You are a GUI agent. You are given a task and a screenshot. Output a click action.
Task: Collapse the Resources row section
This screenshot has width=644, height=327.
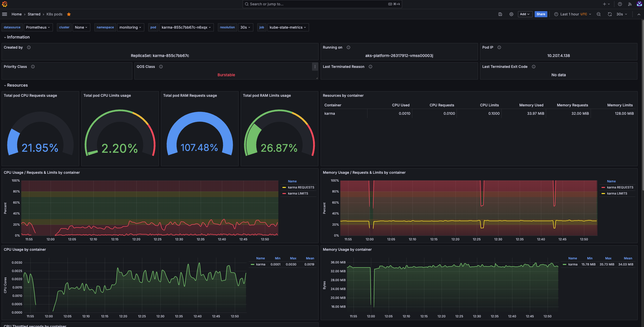17,85
